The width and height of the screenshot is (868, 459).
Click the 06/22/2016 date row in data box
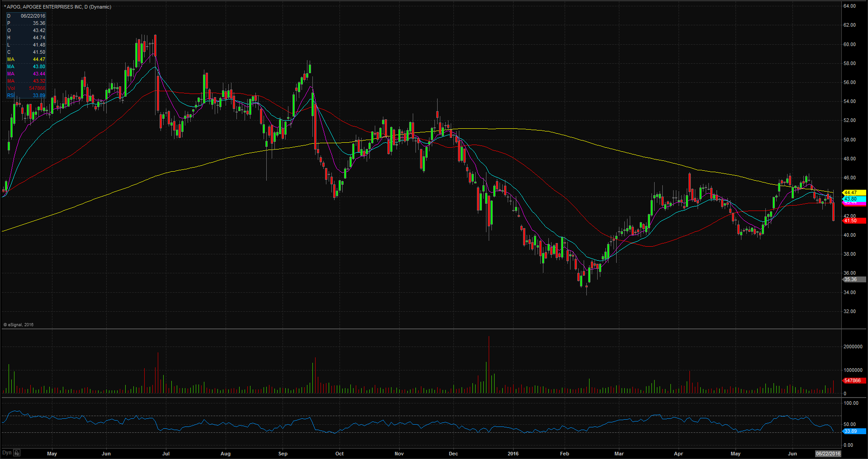tap(26, 16)
